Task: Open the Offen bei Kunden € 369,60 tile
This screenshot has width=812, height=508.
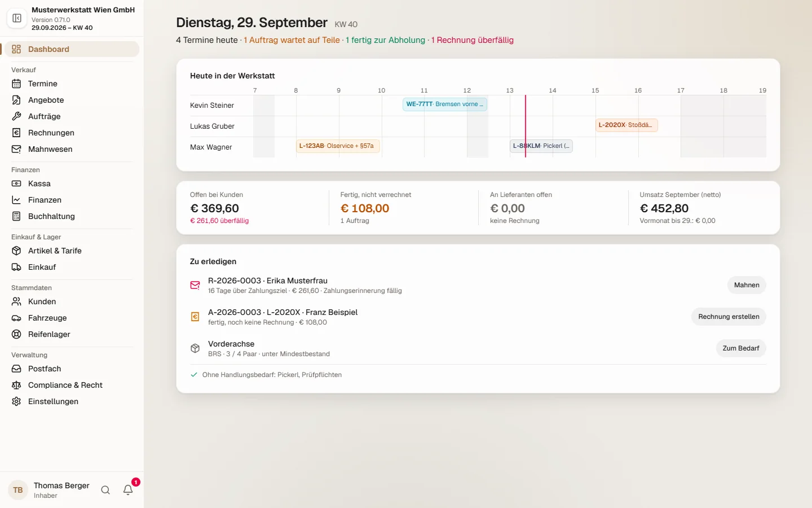Action: [x=253, y=208]
